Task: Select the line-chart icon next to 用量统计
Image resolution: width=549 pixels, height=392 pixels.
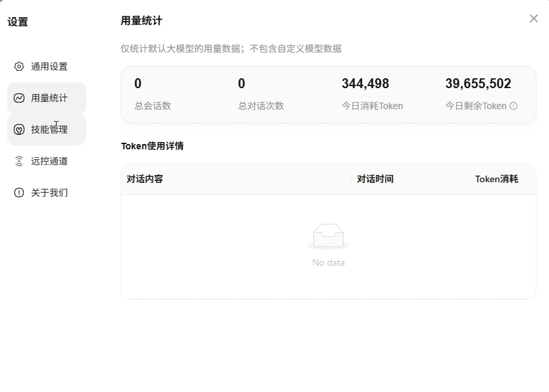Action: [18, 98]
